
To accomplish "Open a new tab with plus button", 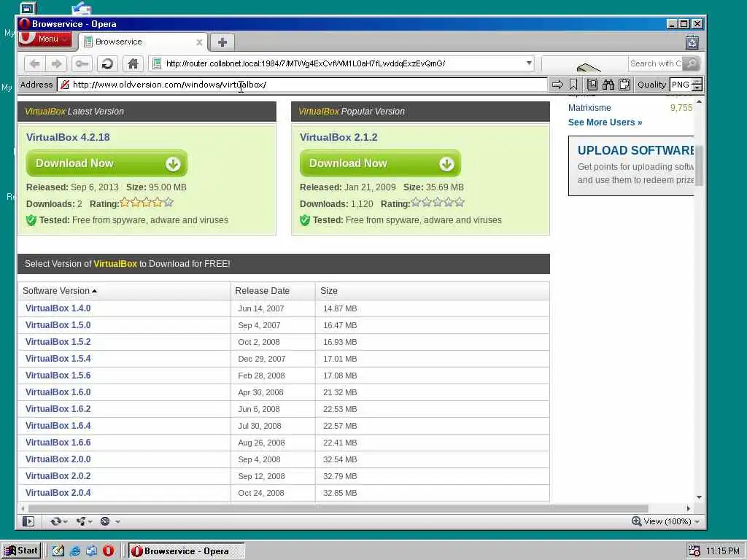I will 222,42.
